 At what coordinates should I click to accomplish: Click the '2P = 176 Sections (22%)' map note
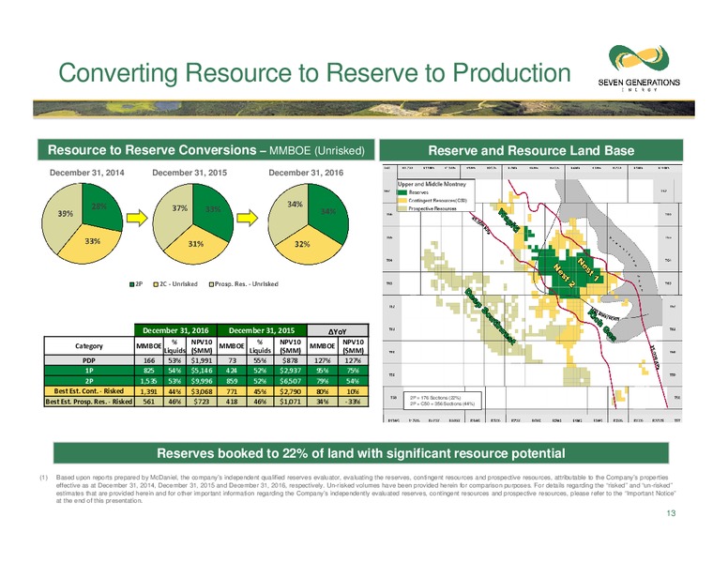(434, 398)
